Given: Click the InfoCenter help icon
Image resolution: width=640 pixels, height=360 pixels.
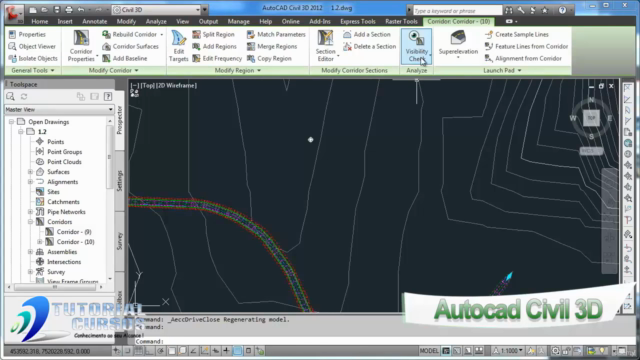Looking at the screenshot, I should click(562, 10).
